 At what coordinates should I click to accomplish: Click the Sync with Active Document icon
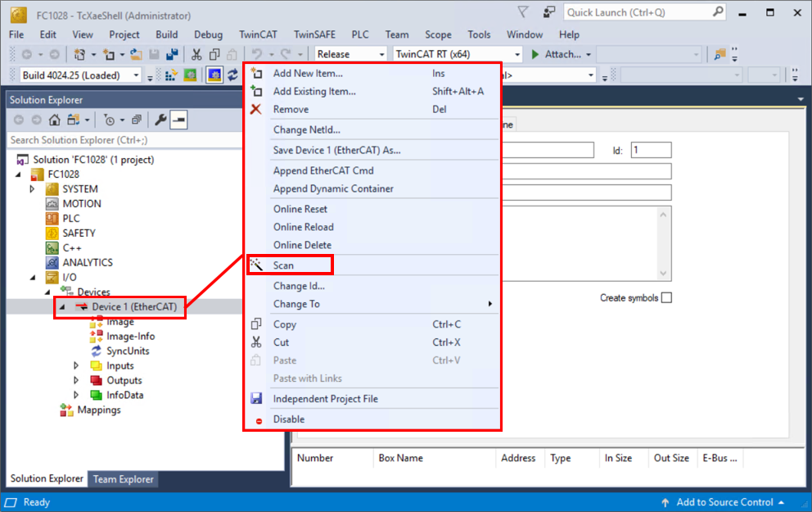[73, 120]
